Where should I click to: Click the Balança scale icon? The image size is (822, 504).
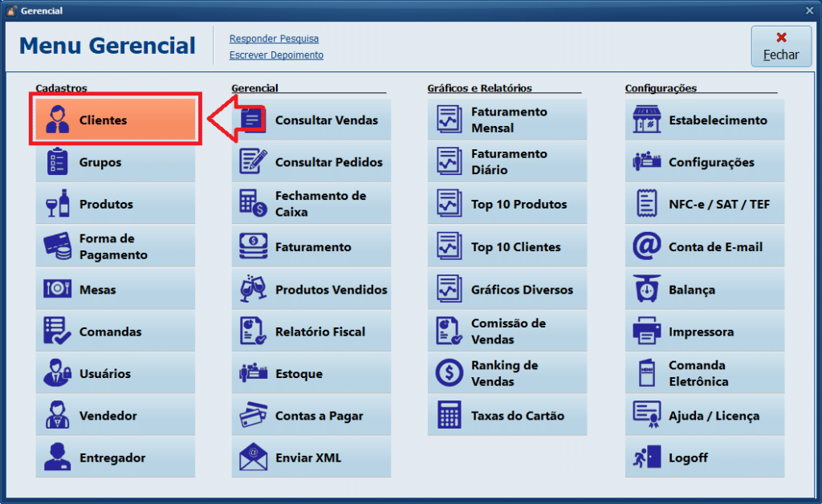coord(646,290)
